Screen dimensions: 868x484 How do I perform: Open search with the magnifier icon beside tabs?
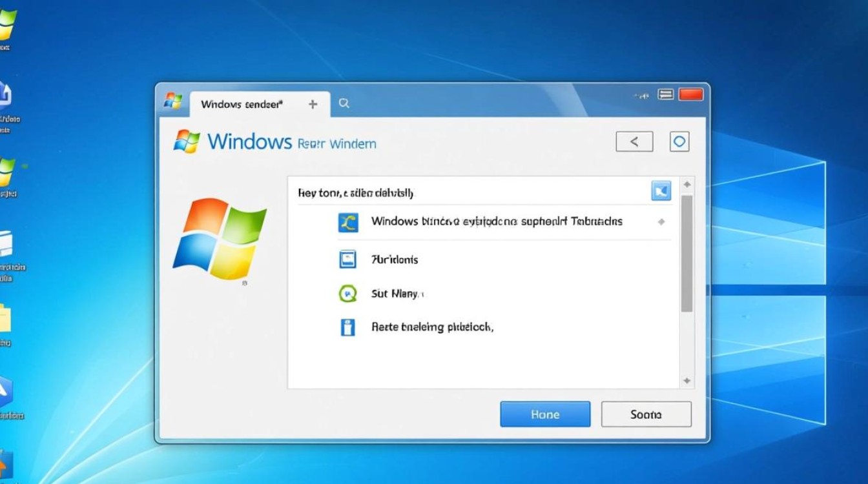tap(344, 103)
